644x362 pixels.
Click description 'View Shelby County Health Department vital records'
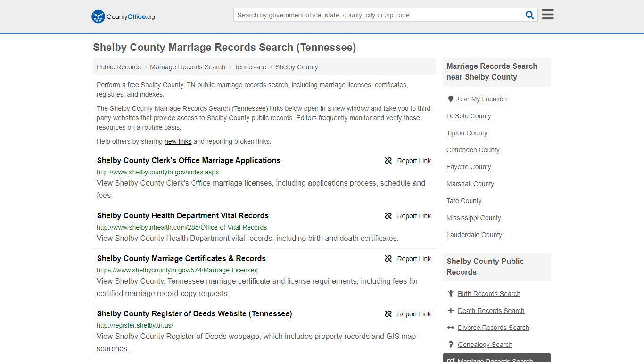248,238
